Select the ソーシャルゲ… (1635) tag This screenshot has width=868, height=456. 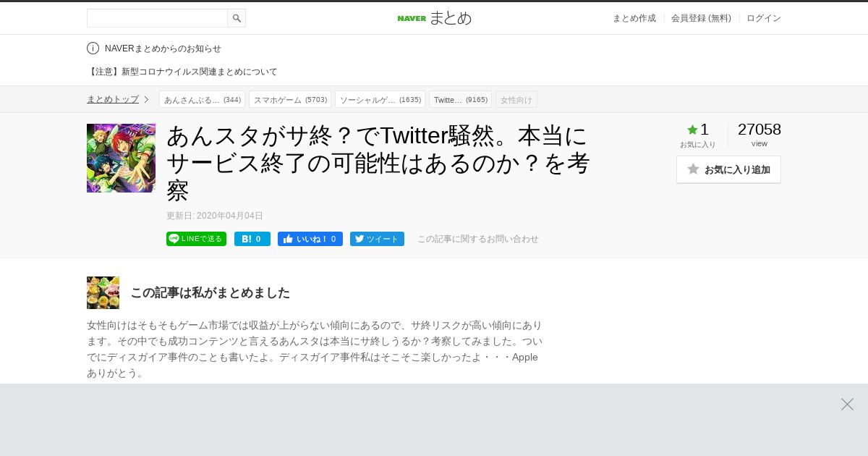point(380,99)
